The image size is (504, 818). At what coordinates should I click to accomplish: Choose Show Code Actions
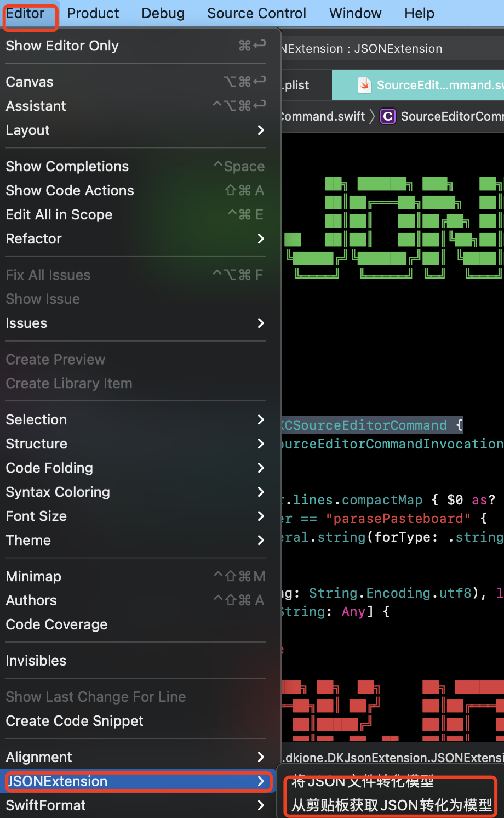136,190
